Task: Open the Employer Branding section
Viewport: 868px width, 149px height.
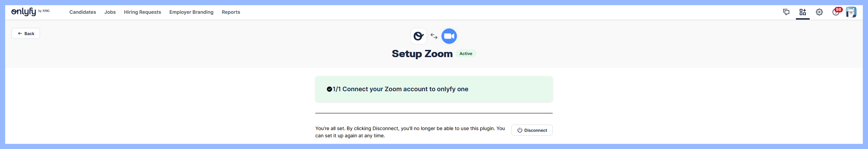Action: [x=191, y=12]
